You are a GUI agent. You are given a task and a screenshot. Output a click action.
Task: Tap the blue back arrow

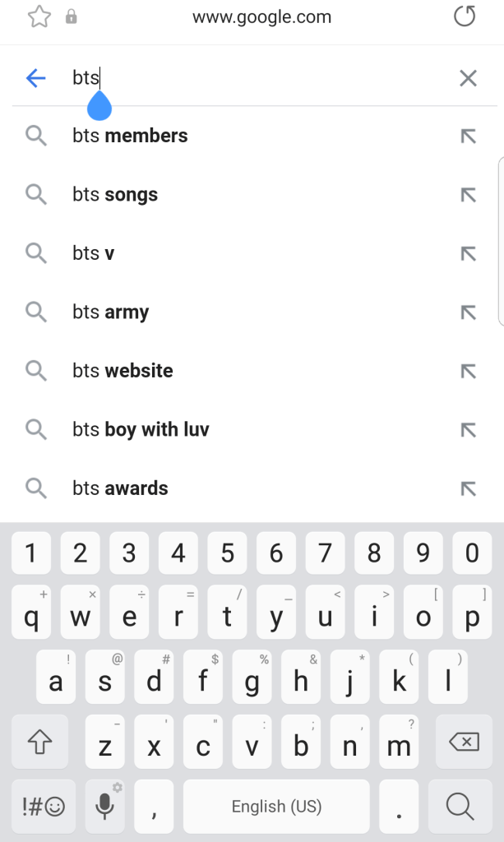coord(36,78)
